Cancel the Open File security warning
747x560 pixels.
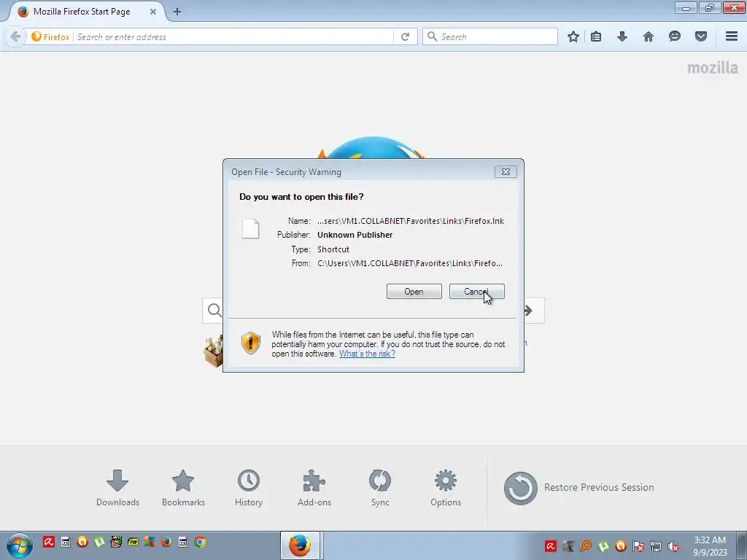477,292
